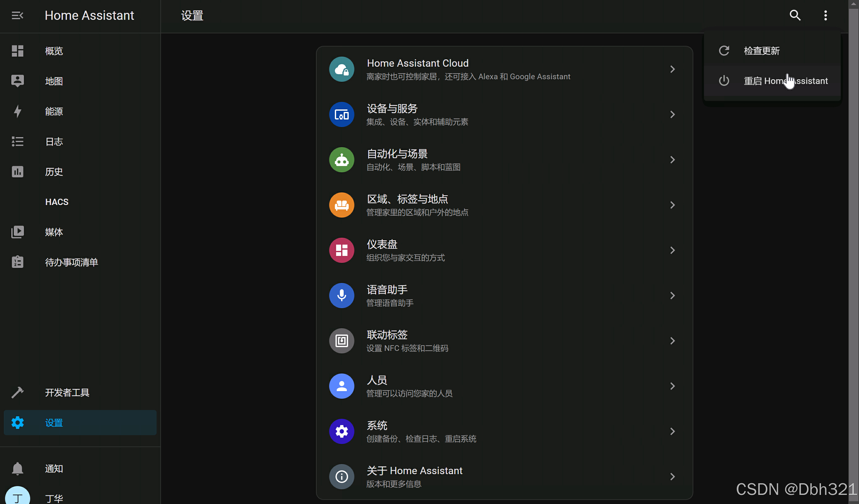Click the 开发者工具 hammer icon

[x=17, y=392]
